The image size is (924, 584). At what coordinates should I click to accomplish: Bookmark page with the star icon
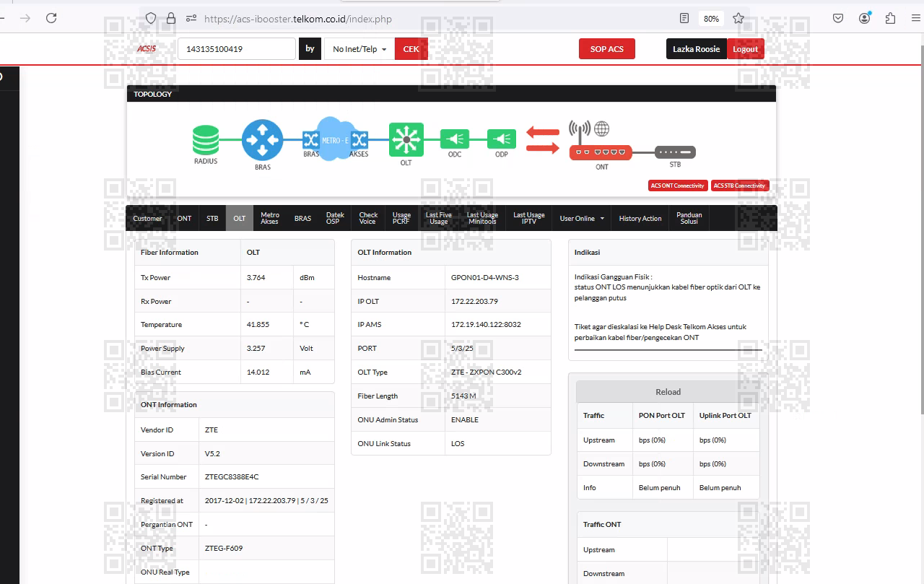coord(738,18)
